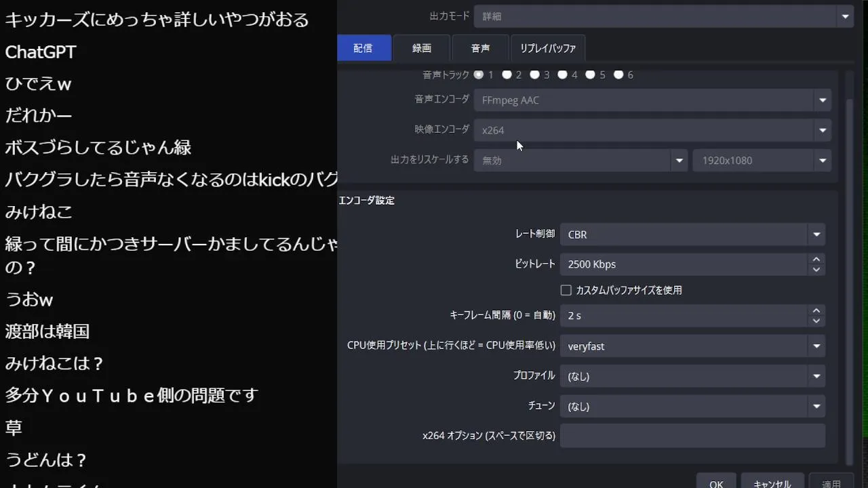868x488 pixels.
Task: Switch to the 録画 tab
Action: [422, 48]
